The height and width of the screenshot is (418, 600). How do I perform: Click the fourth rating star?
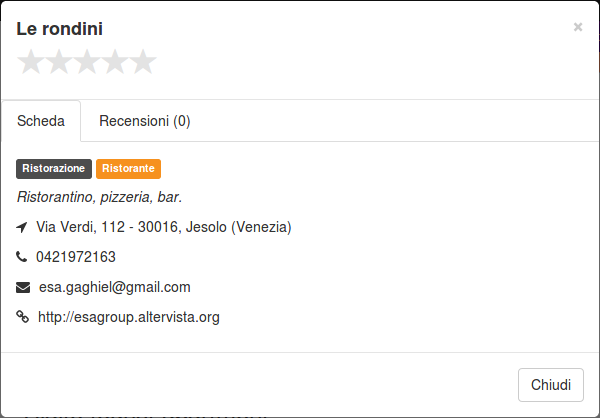tap(115, 62)
